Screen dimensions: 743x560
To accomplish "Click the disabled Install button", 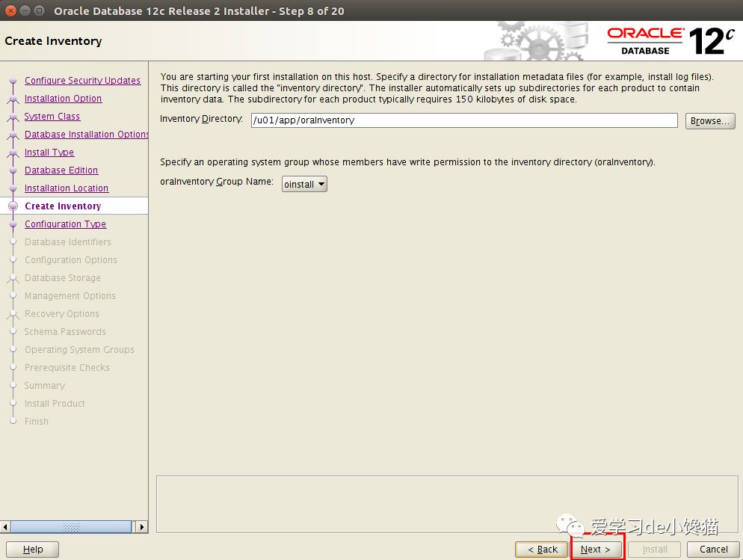I will (x=654, y=549).
